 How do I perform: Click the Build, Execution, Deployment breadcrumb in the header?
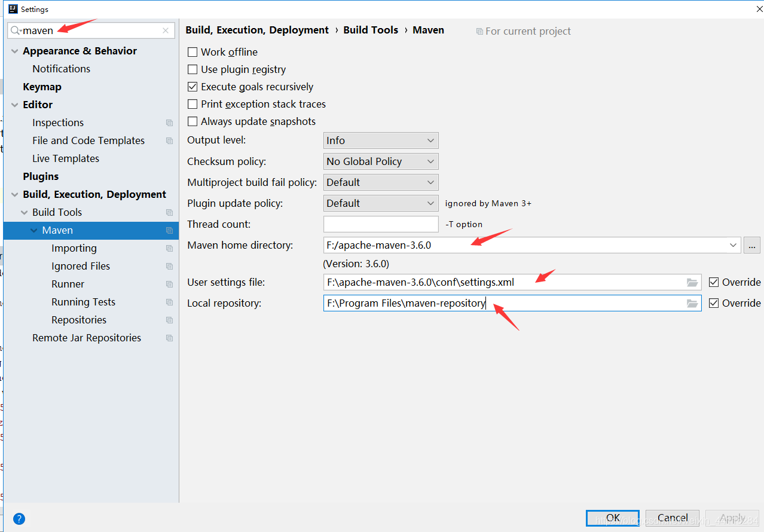tap(257, 30)
